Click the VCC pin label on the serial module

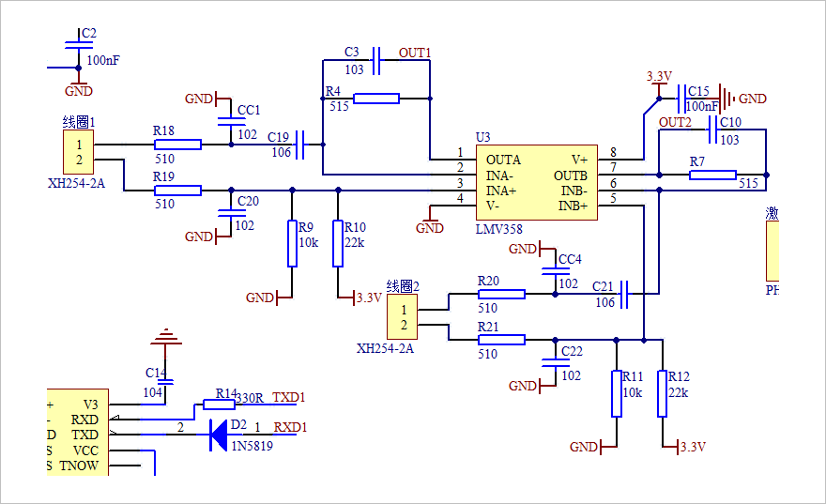click(85, 451)
